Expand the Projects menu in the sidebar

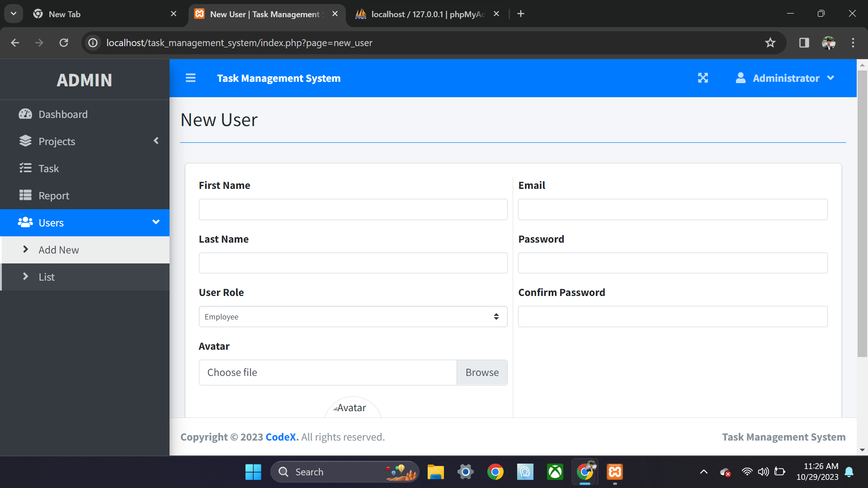[x=57, y=141]
